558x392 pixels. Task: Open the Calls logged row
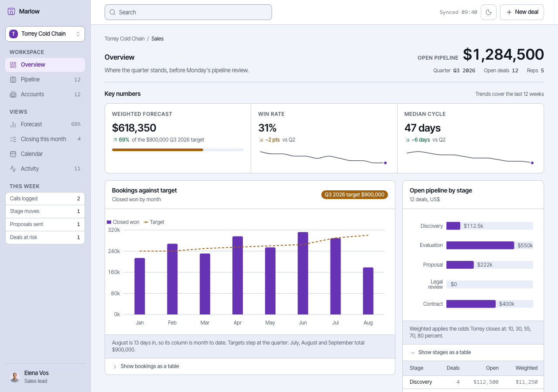point(45,199)
